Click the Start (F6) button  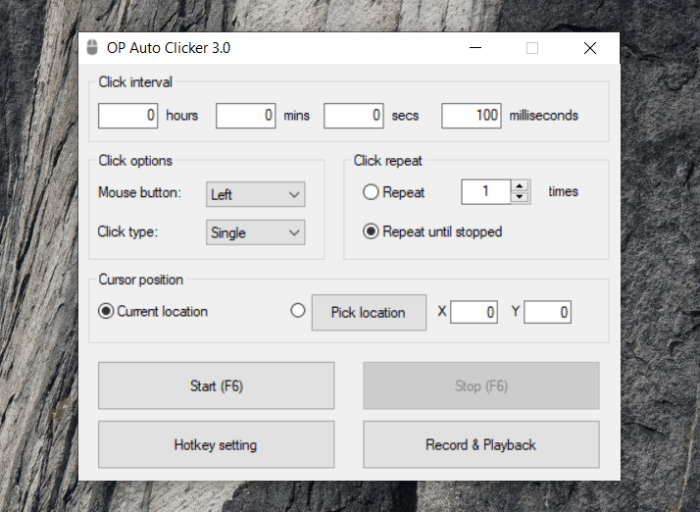click(216, 386)
